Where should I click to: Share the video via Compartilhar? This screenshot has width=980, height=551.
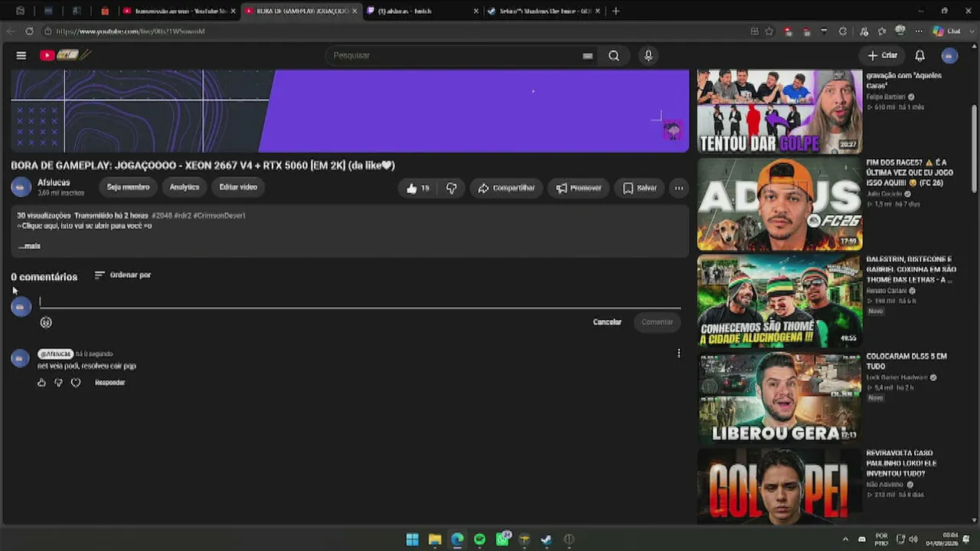coord(506,187)
